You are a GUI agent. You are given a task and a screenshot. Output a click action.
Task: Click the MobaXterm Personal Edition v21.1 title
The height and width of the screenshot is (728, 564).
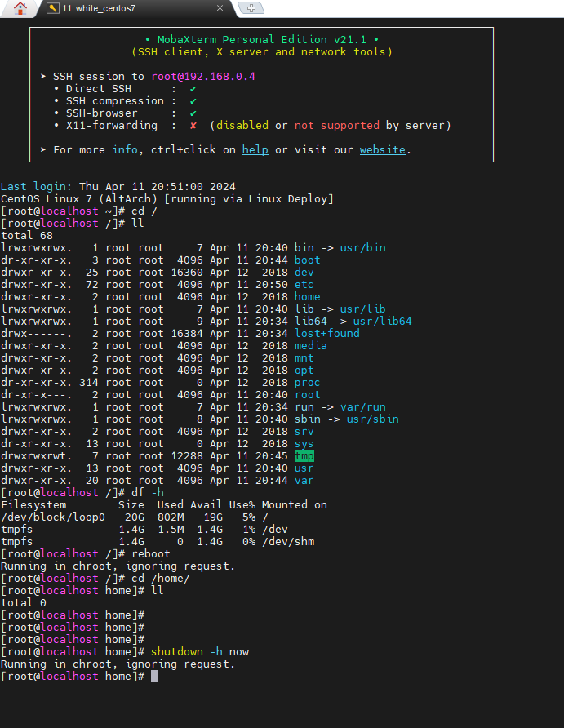tap(261, 40)
